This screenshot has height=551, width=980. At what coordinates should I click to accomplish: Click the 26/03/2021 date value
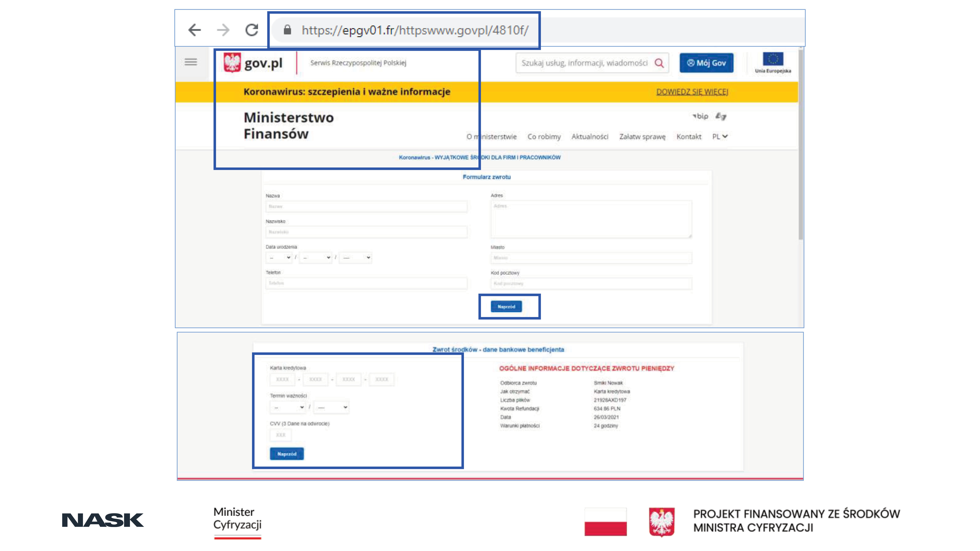click(606, 418)
